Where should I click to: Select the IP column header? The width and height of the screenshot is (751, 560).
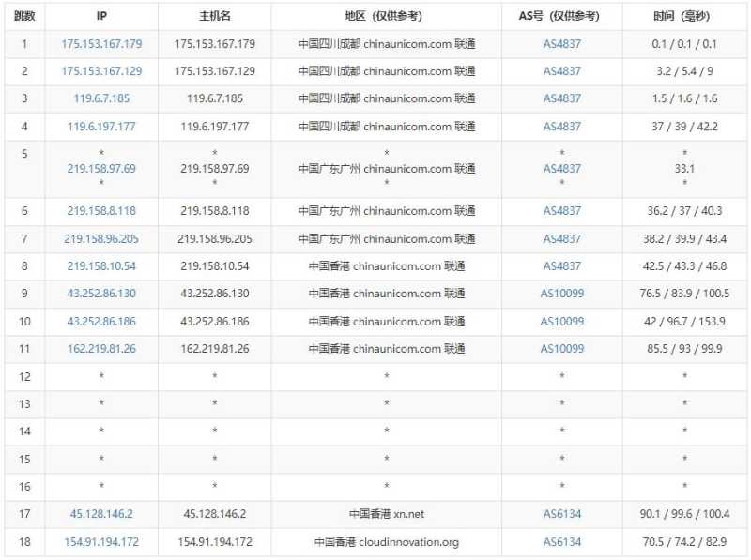101,16
